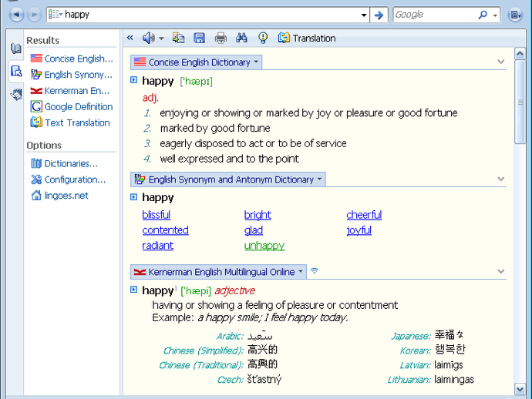Collapse the Concise English Dictionary section chevron

point(501,62)
